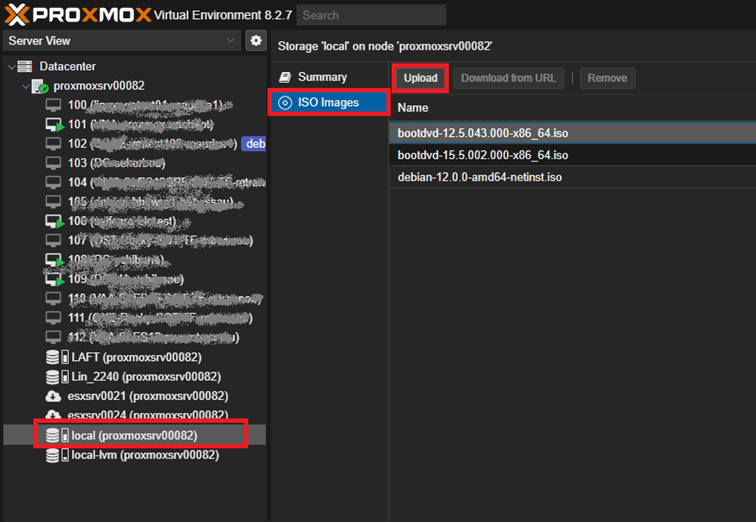Select the VM 101 running monitor icon
The width and height of the screenshot is (756, 523).
[x=54, y=125]
